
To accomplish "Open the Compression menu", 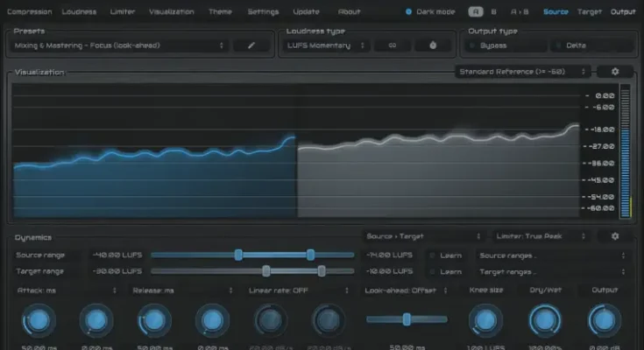I will (31, 12).
